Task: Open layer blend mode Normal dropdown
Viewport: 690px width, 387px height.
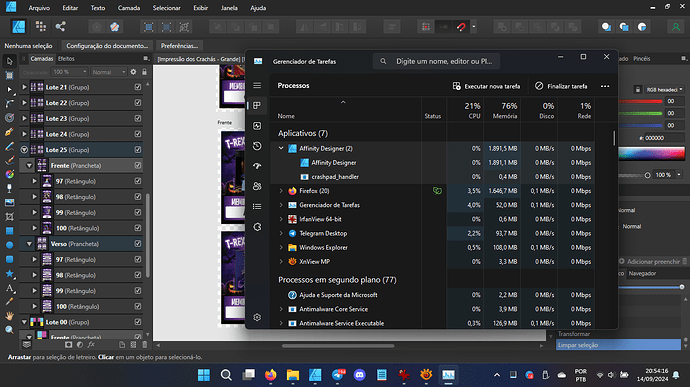Action: (x=109, y=72)
